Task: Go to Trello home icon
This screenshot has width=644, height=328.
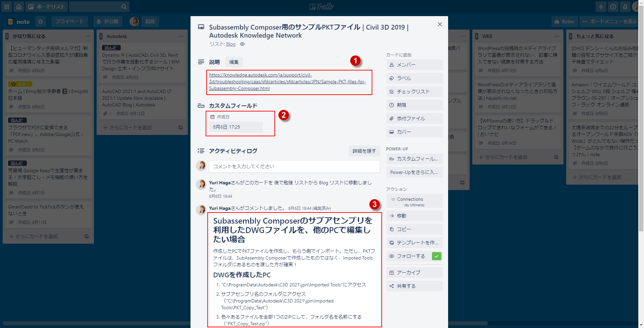Action: 19,7
